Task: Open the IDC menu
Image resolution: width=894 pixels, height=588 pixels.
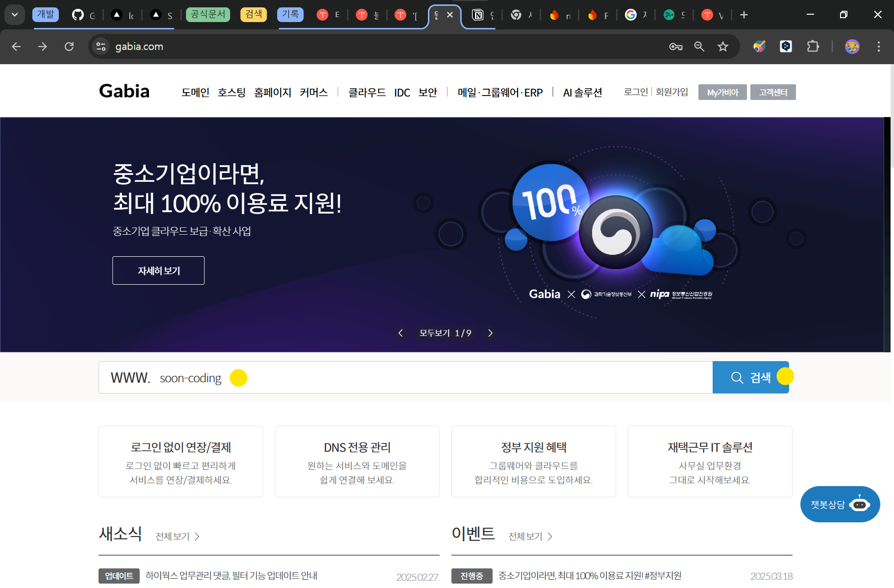Action: (402, 92)
